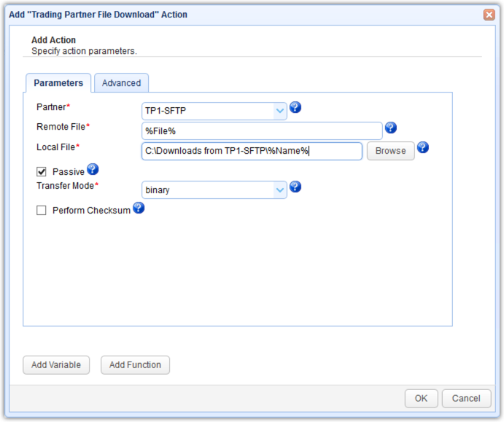The height and width of the screenshot is (422, 504).
Task: Switch to the Advanced tab
Action: point(121,83)
